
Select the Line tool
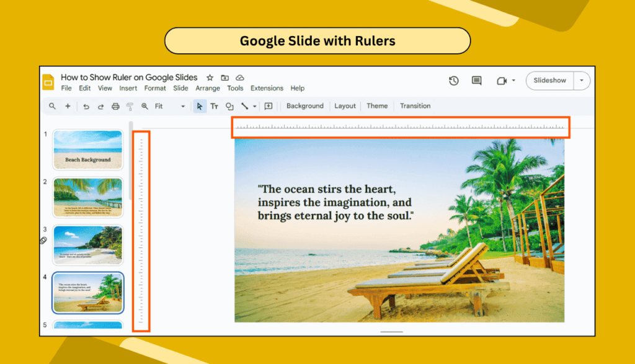[x=246, y=106]
